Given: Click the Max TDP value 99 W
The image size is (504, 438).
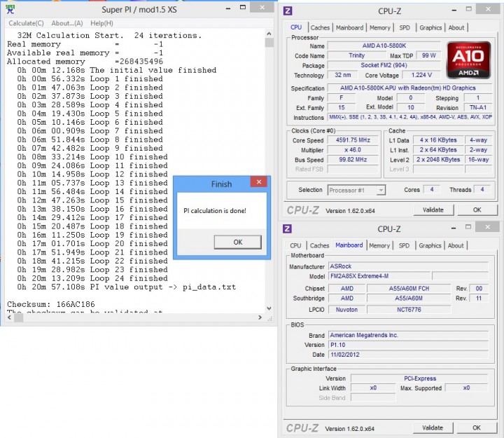Looking at the screenshot, I should (429, 55).
